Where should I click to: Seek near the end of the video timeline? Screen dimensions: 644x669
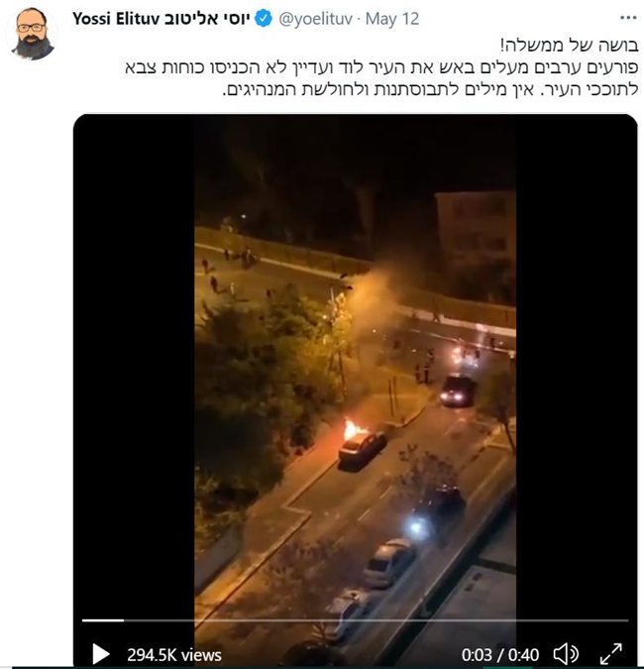coord(614,620)
